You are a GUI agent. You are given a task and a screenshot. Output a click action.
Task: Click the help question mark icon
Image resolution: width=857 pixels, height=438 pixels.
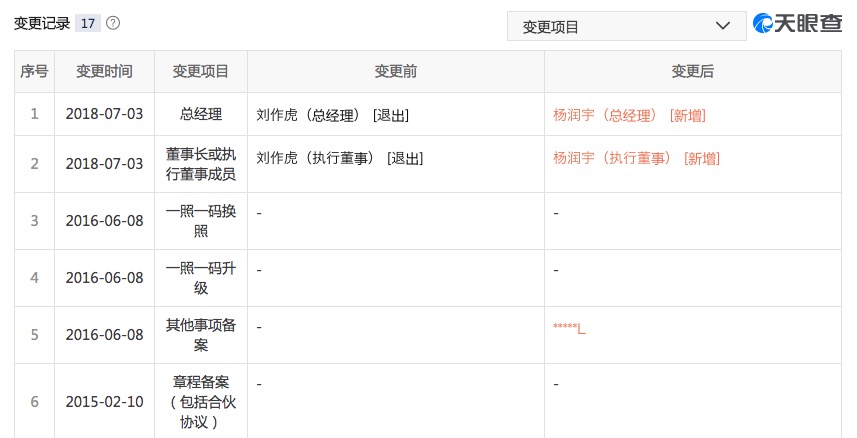tap(113, 23)
